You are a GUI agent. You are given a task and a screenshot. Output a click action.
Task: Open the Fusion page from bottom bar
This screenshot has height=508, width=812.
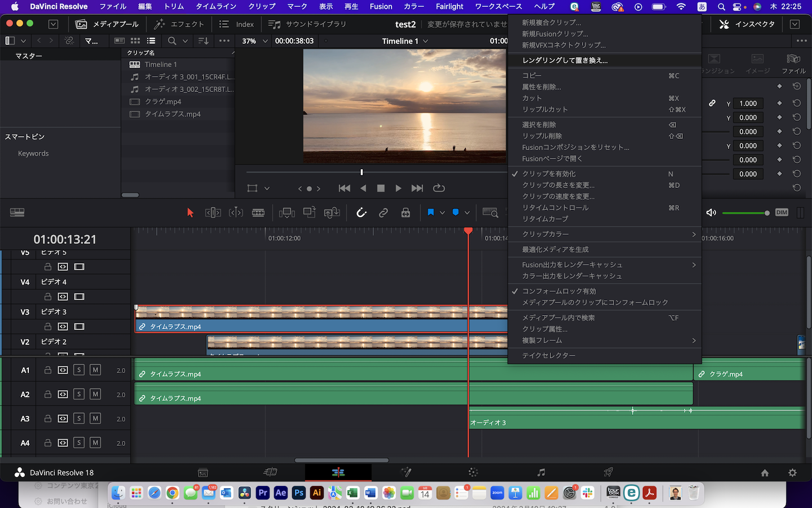pos(407,472)
